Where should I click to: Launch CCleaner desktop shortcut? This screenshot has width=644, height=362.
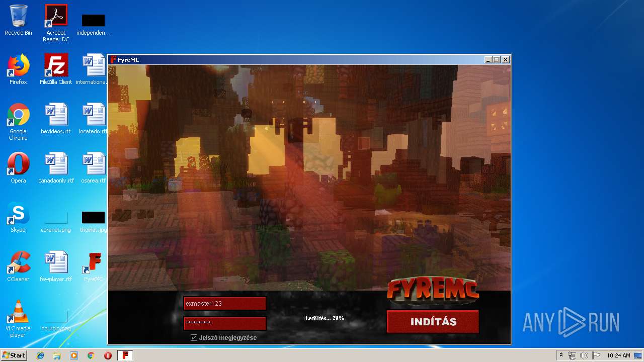[18, 266]
